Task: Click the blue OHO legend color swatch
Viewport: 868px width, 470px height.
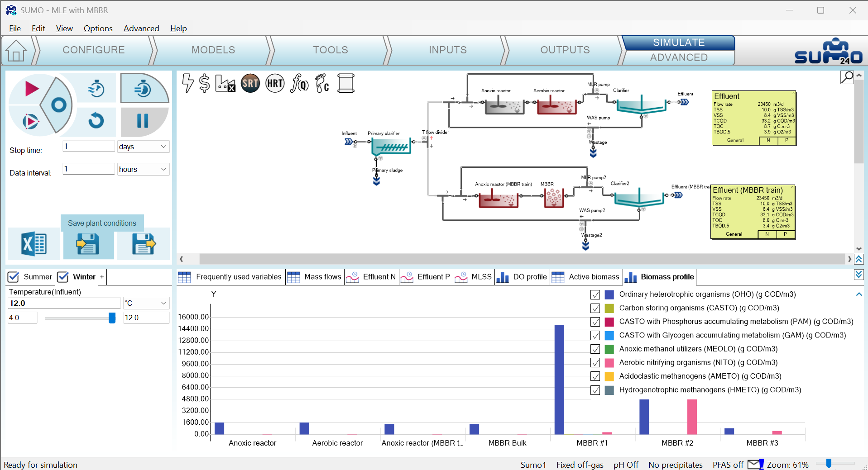Action: click(x=609, y=294)
